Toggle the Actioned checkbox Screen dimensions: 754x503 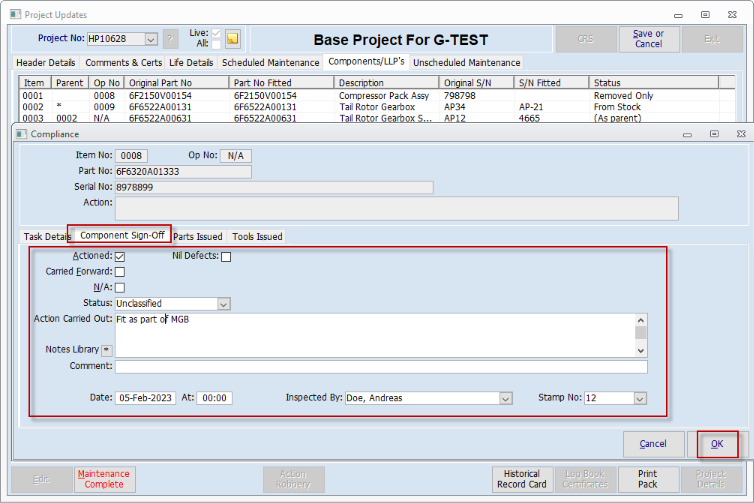(x=120, y=257)
